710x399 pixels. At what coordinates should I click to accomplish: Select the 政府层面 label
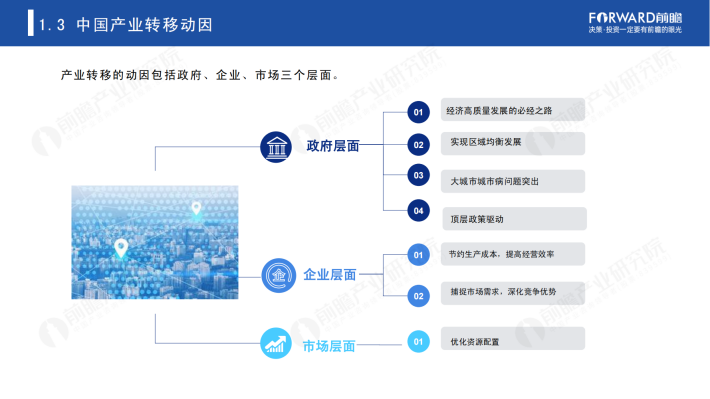tap(333, 146)
